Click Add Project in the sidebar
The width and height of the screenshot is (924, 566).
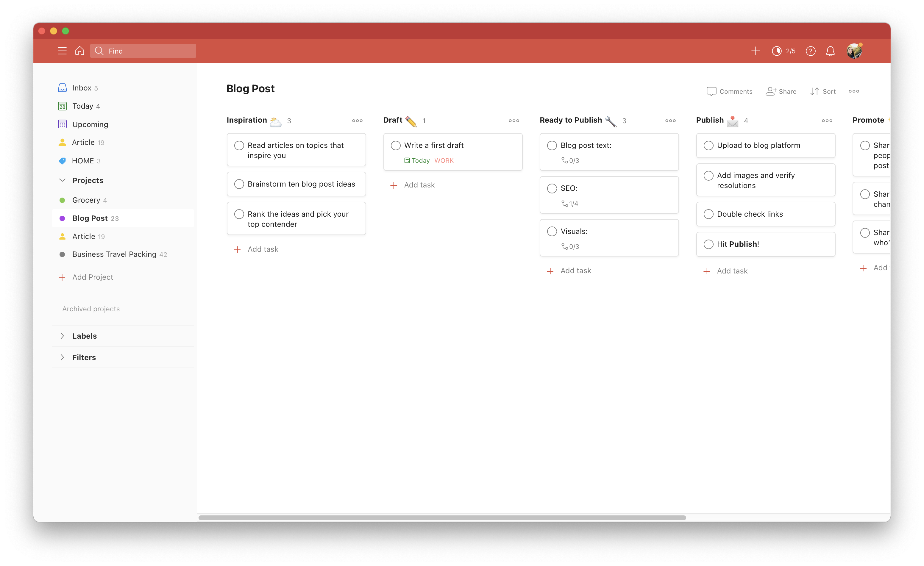pyautogui.click(x=92, y=277)
